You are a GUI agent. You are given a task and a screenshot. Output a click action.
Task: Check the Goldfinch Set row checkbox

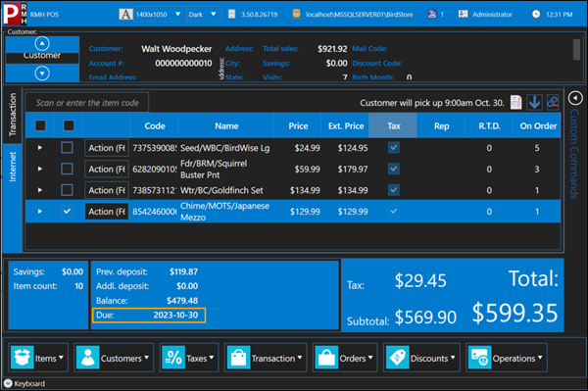tap(67, 190)
